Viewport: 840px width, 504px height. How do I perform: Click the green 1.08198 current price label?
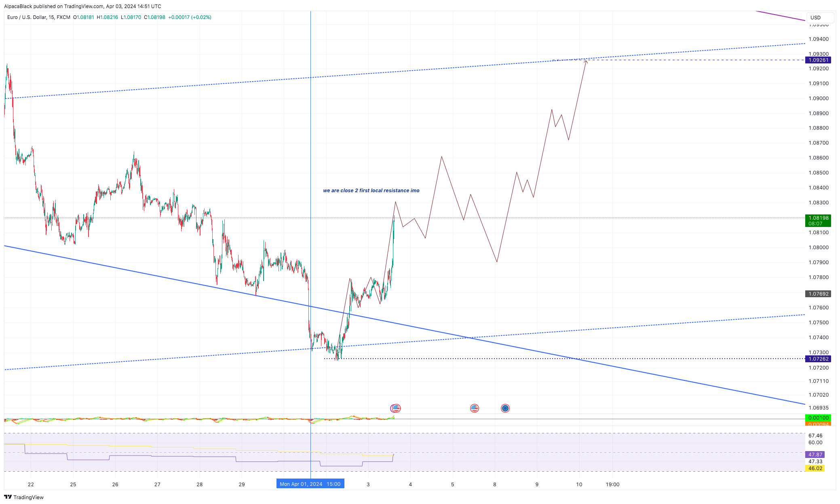click(x=818, y=218)
